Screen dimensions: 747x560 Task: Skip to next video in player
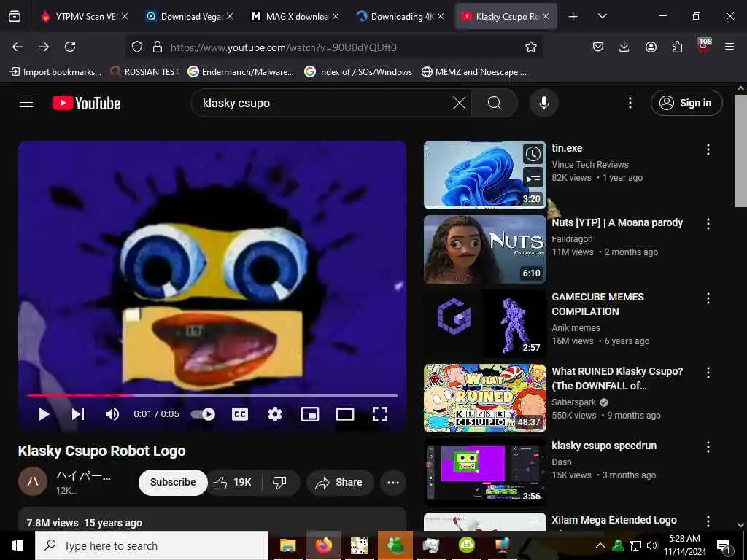[x=78, y=414]
